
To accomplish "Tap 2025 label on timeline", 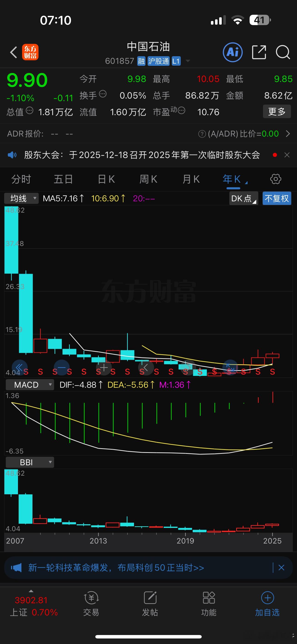I will [272, 541].
